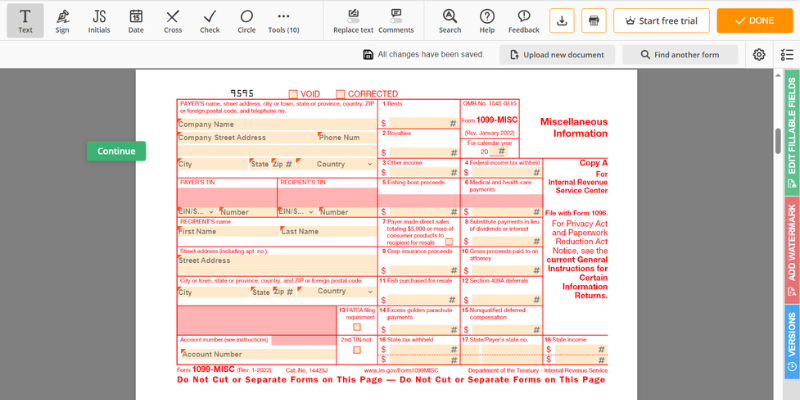
Task: Select the Cross mark tool
Action: pos(172,20)
